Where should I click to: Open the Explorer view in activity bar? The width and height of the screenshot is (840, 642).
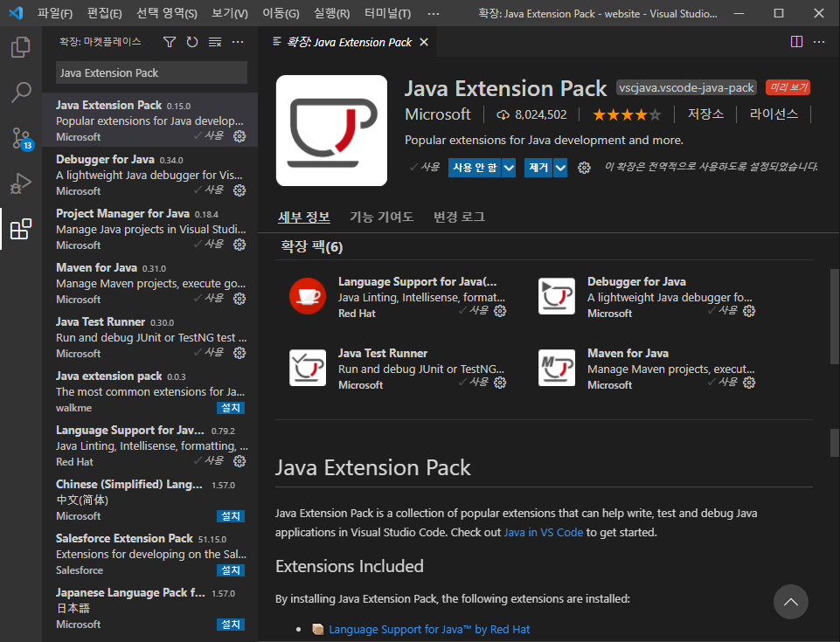20,47
